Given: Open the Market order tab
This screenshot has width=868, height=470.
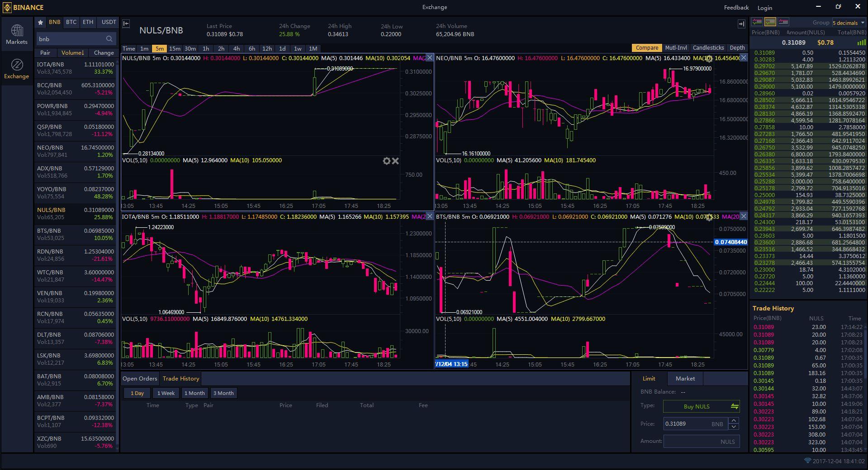Looking at the screenshot, I should tap(685, 378).
